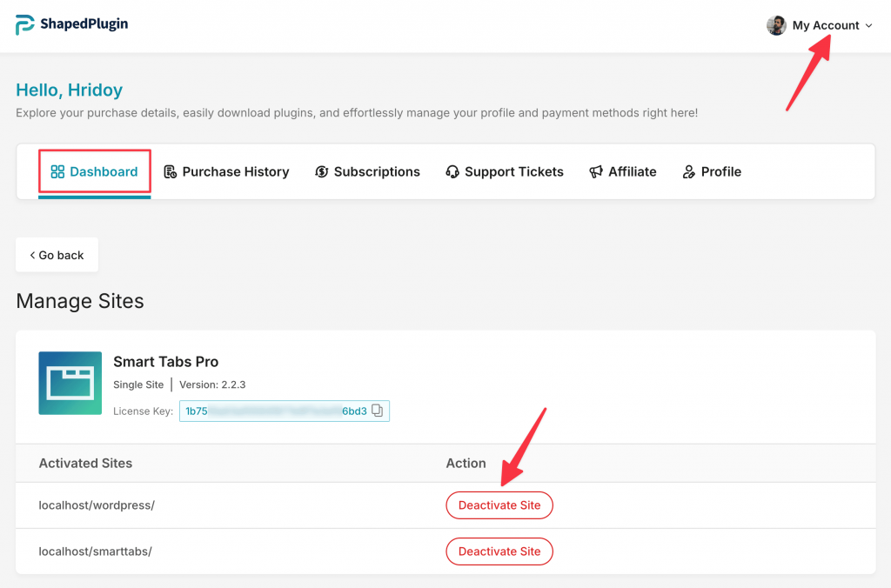The height and width of the screenshot is (588, 891).
Task: Click the Profile user-edit icon
Action: click(x=689, y=171)
